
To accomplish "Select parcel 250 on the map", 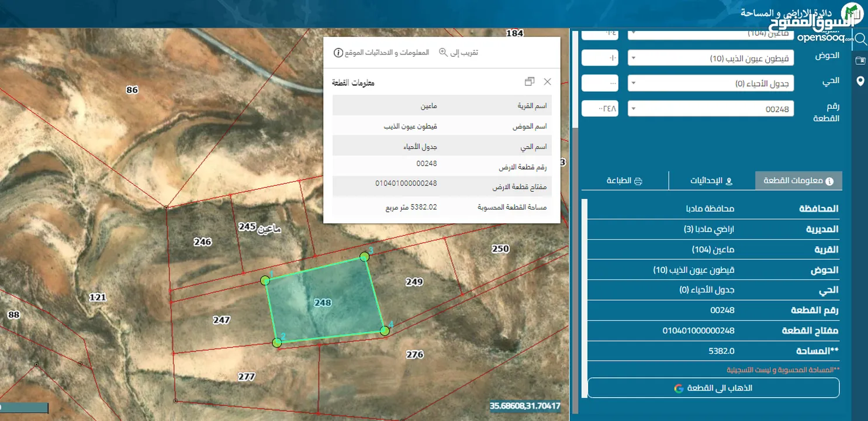I will (x=500, y=249).
